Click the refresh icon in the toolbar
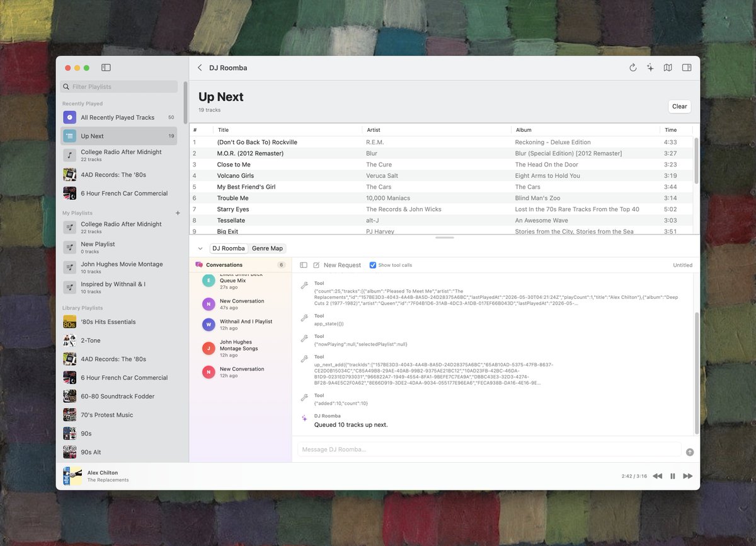This screenshot has height=546, width=756. point(633,67)
